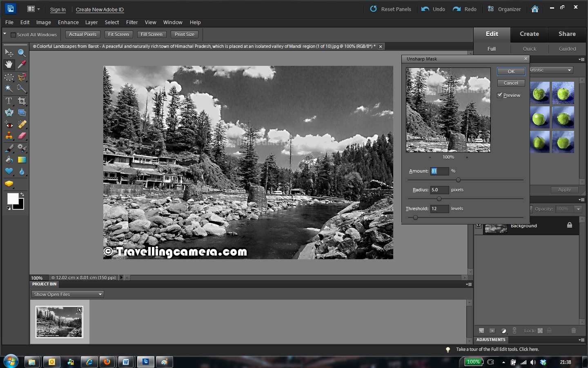The width and height of the screenshot is (588, 368).
Task: Click the Fit Screen button
Action: (118, 34)
